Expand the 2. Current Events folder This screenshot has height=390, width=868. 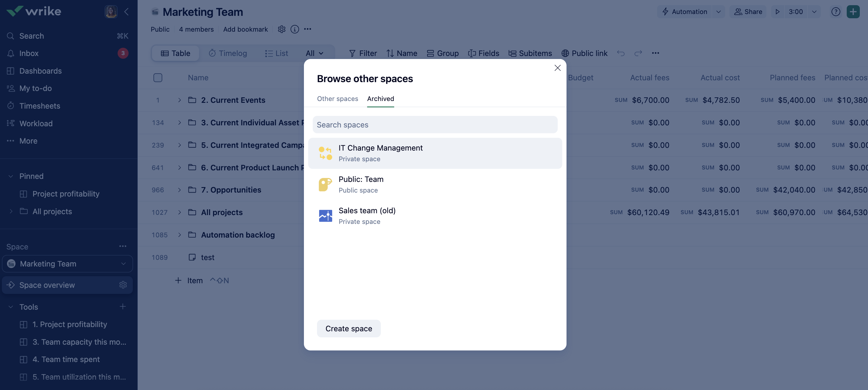coord(179,100)
